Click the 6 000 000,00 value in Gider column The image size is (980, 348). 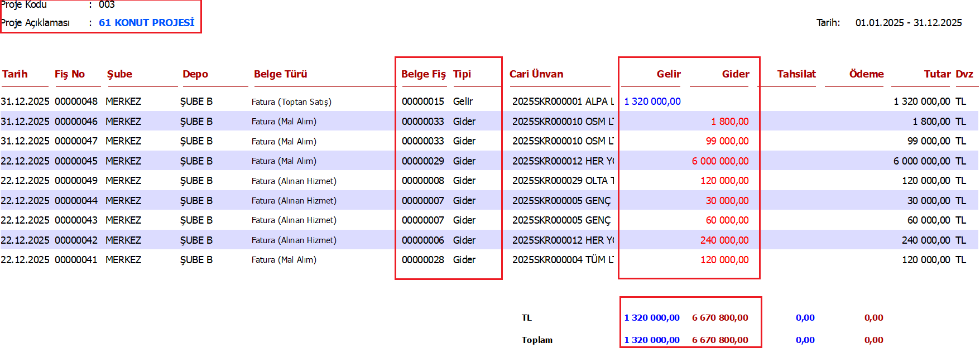[720, 161]
